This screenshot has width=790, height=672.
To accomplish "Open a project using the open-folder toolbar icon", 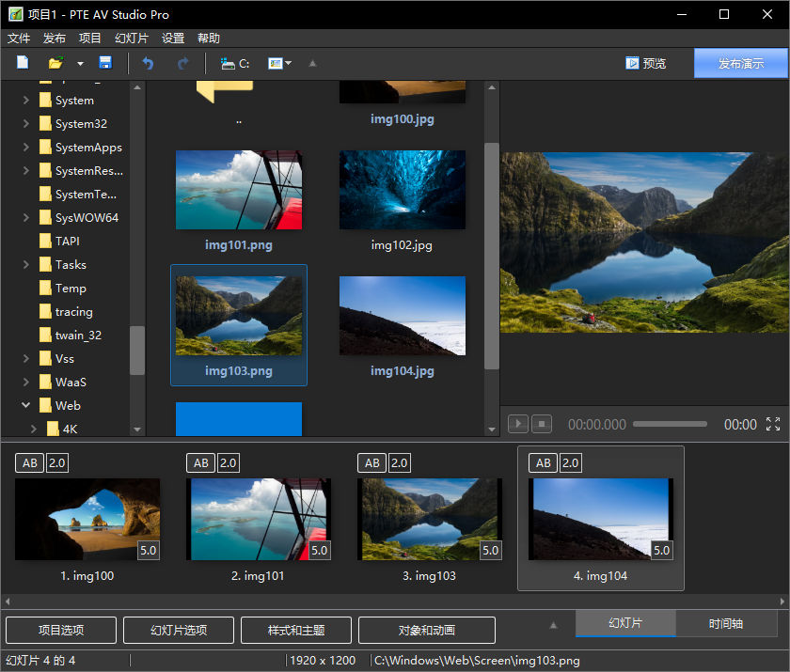I will pos(55,63).
